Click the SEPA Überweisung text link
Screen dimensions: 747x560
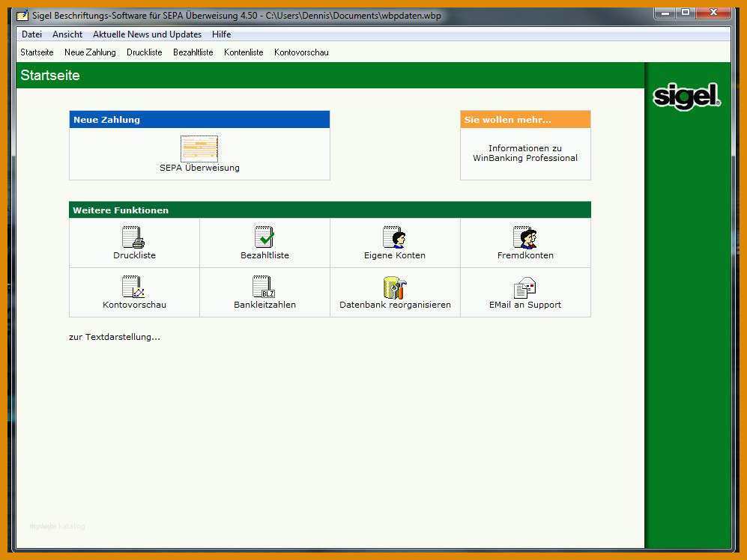click(199, 168)
